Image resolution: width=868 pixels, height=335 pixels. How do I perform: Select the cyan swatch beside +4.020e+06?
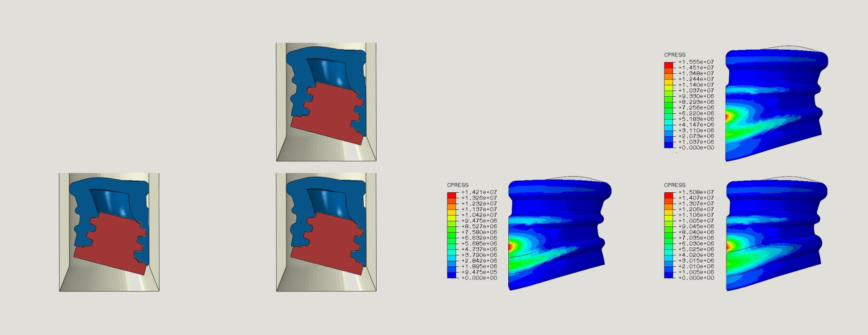click(x=669, y=258)
